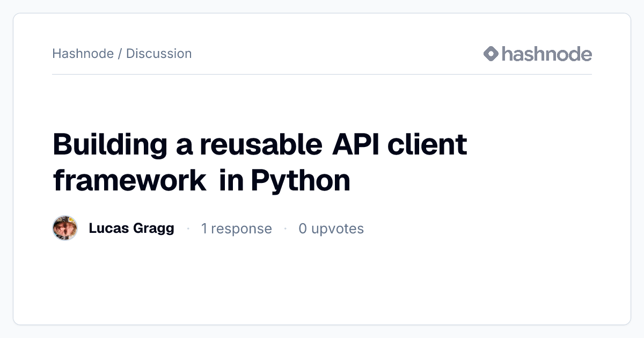Select author name Lucas Gragg
The image size is (644, 338).
pyautogui.click(x=131, y=229)
